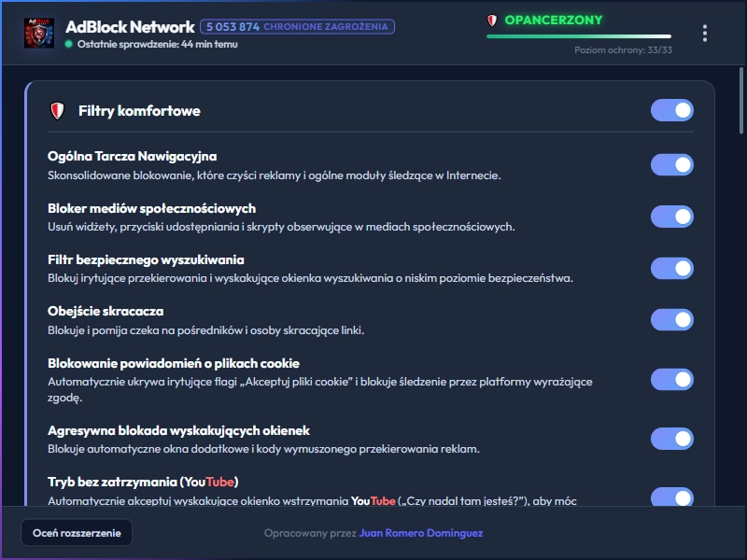
Task: Click 'Opracowany przez' footer text
Action: click(310, 533)
